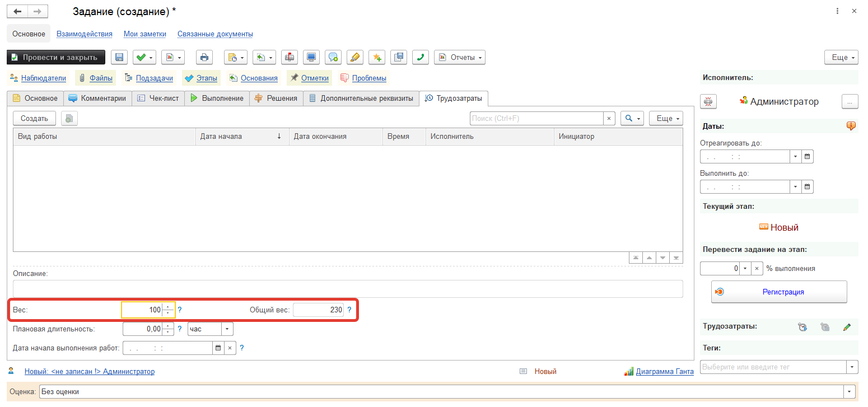Click the yellow highlighter marker icon
The width and height of the screenshot is (868, 407).
(x=355, y=57)
